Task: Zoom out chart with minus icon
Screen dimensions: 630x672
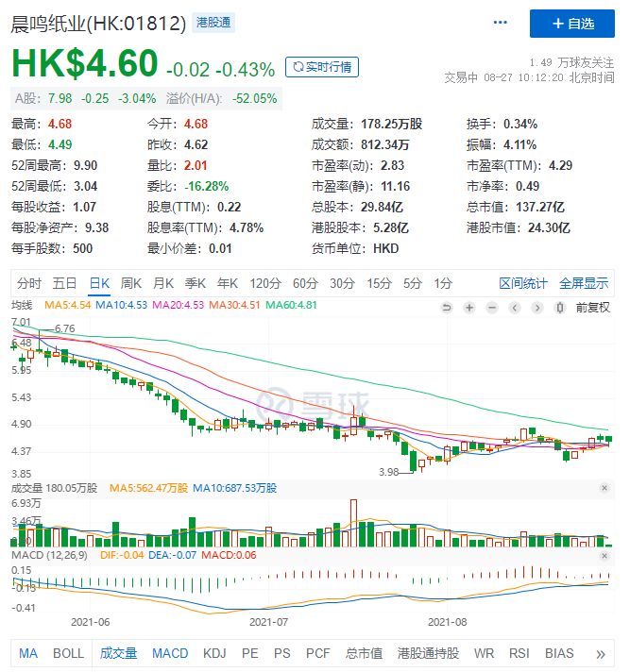Action: click(492, 308)
